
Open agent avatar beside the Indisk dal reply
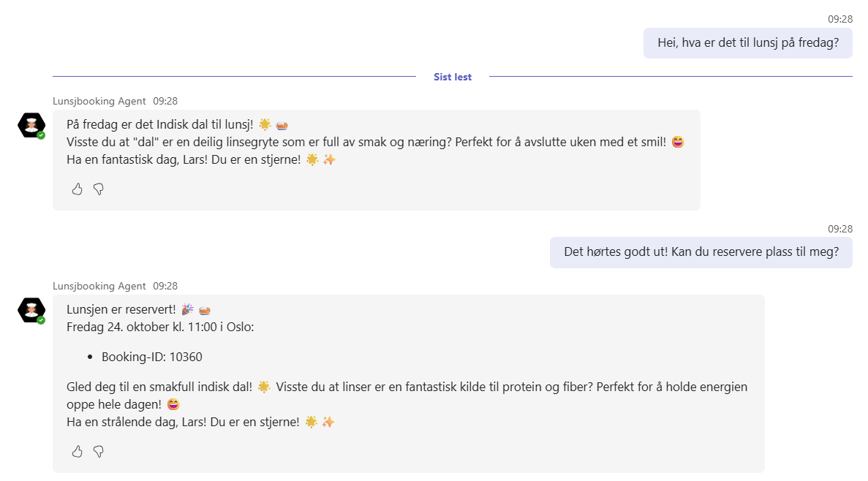tap(31, 125)
